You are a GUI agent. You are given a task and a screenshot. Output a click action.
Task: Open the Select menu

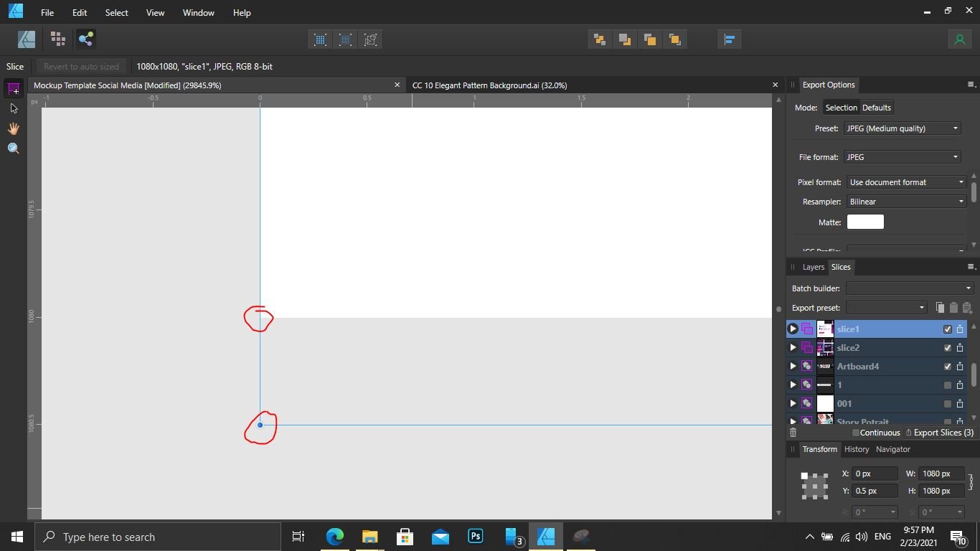point(116,12)
